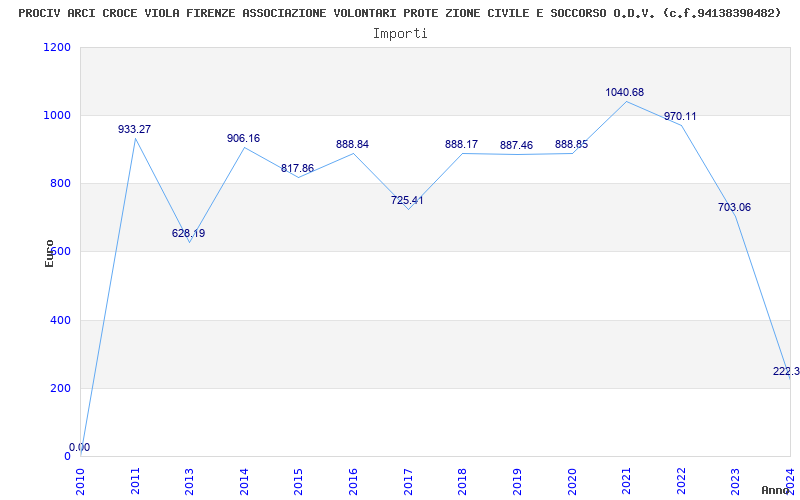800x500 pixels.
Task: Click the x-axis year 2010
Action: (81, 482)
